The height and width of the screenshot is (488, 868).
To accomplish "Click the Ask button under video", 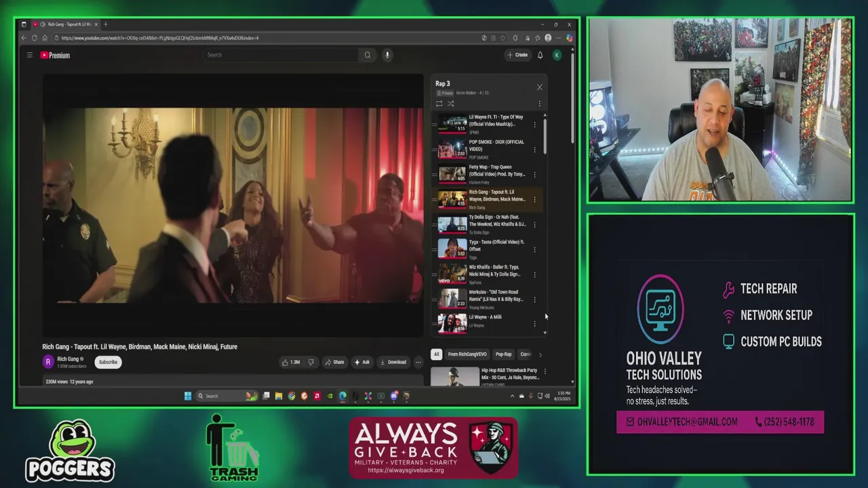I will 362,362.
